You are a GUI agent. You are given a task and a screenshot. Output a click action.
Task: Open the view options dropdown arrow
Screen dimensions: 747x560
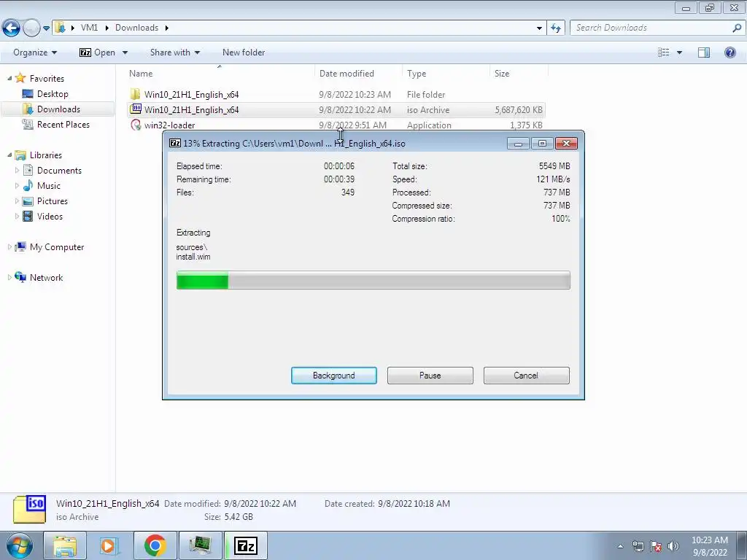[x=679, y=52]
